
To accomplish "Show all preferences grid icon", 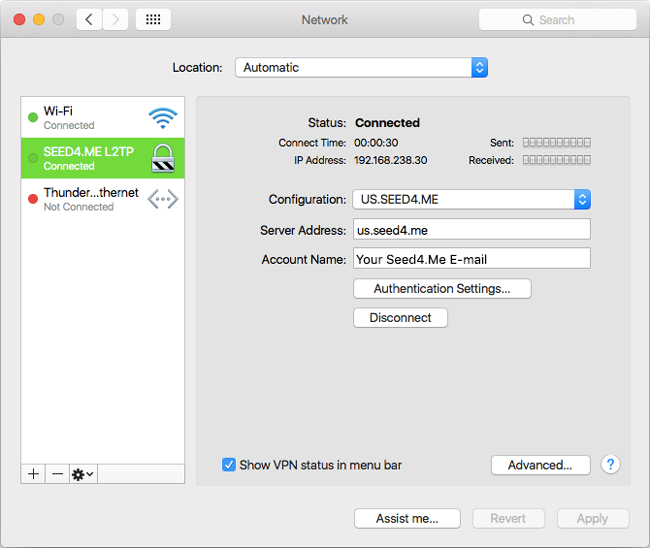I will tap(152, 19).
